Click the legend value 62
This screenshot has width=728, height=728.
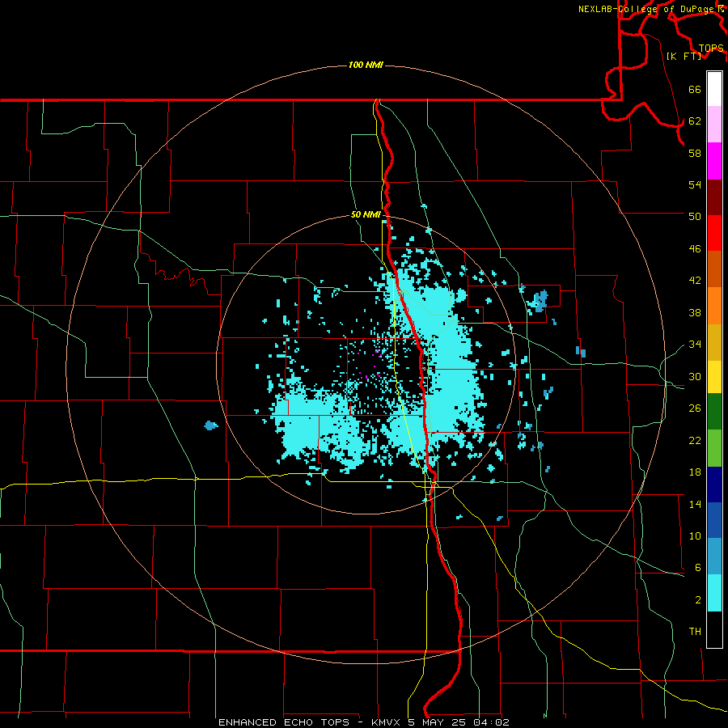(x=695, y=121)
